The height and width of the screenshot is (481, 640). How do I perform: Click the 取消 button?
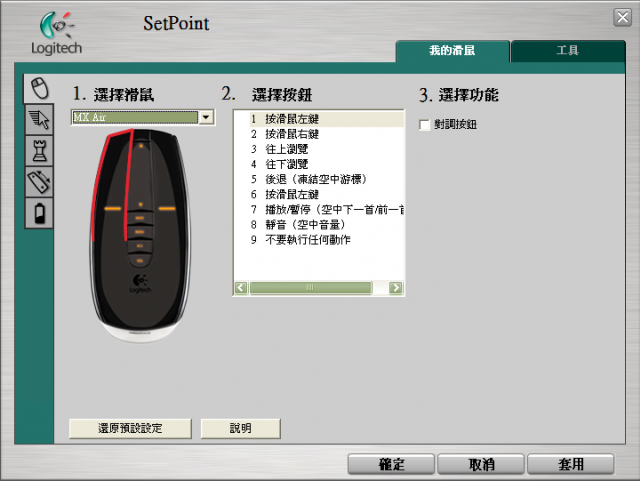click(481, 464)
